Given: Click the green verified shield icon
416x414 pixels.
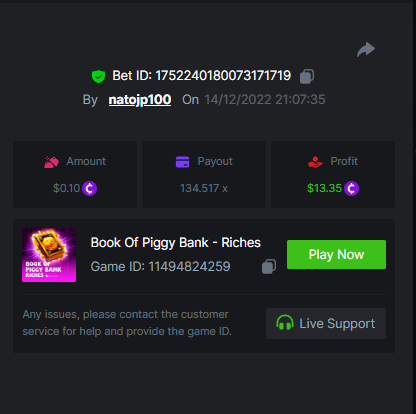Looking at the screenshot, I should [98, 76].
